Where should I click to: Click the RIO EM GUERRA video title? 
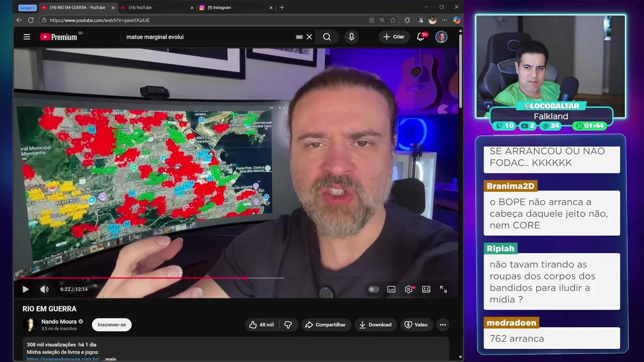49,309
